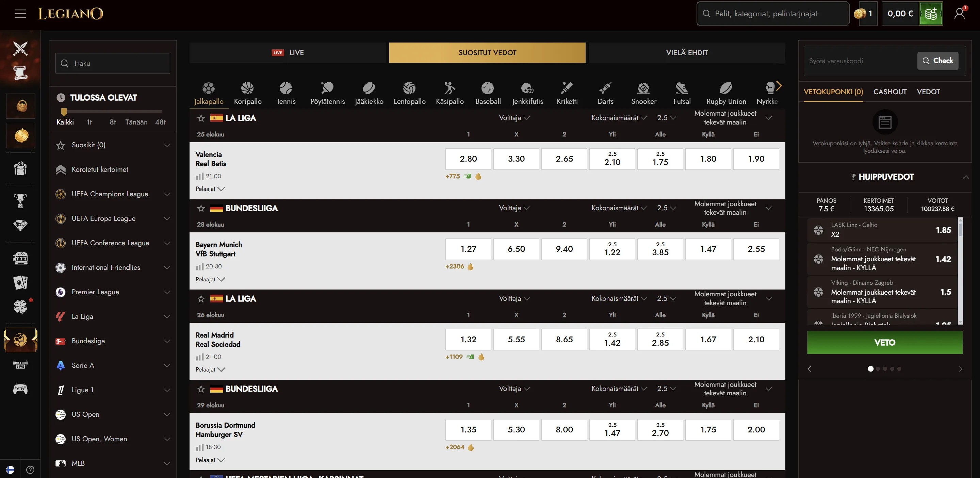Click the Check booking code button
This screenshot has width=980, height=478.
click(938, 61)
